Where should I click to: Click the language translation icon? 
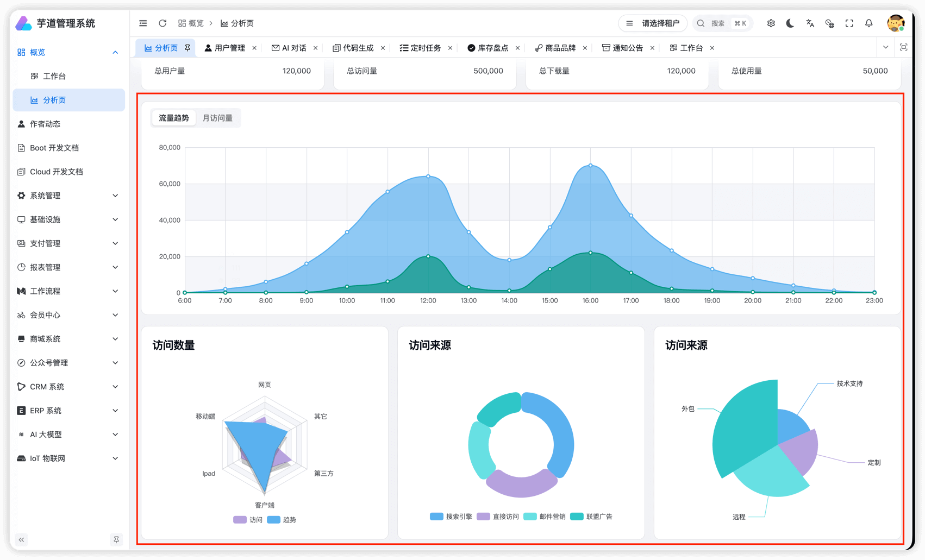[810, 23]
